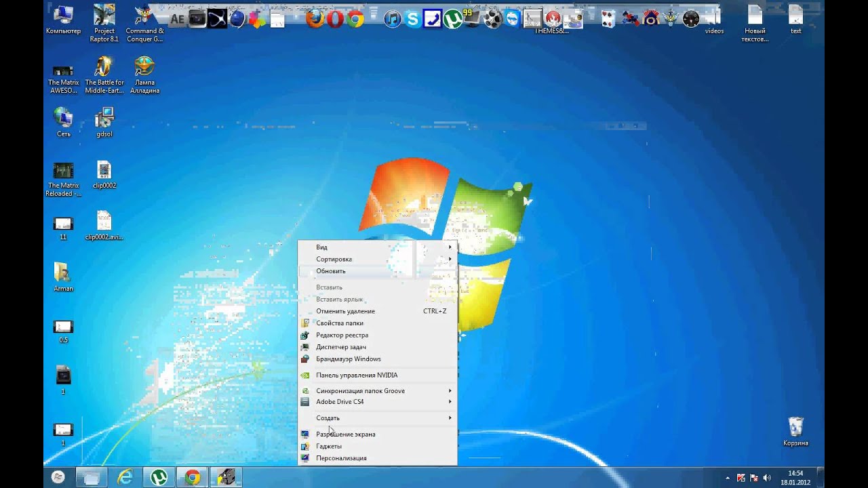Select The Matrix Reloaded video file
Viewport: 868px width, 488px height.
pos(63,179)
